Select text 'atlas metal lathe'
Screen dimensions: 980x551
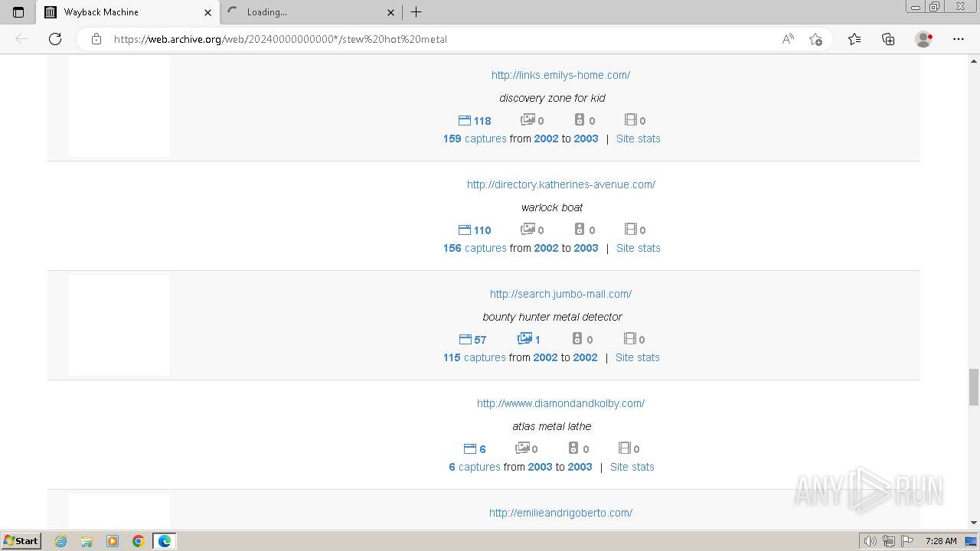coord(552,426)
